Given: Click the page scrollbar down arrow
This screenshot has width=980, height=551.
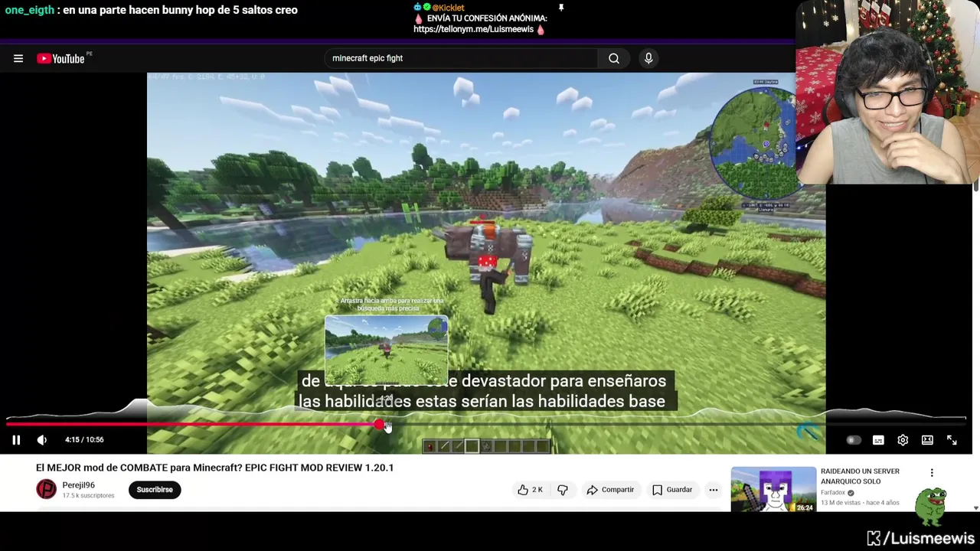Looking at the screenshot, I should tap(975, 508).
